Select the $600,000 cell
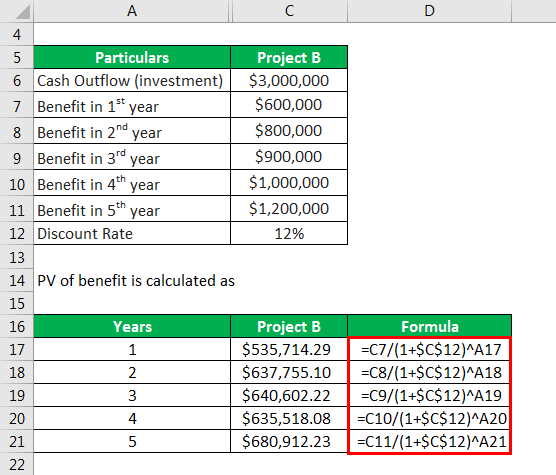The image size is (556, 475). coord(289,105)
